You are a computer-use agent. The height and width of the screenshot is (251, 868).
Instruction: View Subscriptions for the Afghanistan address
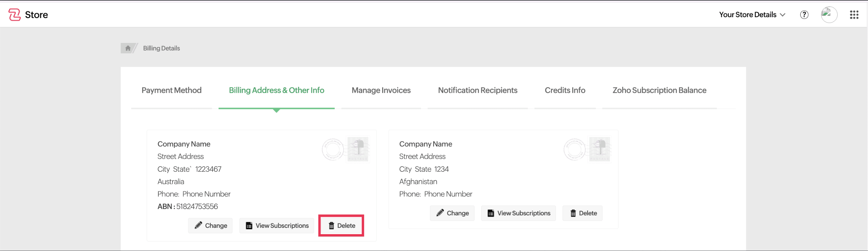[x=518, y=213]
